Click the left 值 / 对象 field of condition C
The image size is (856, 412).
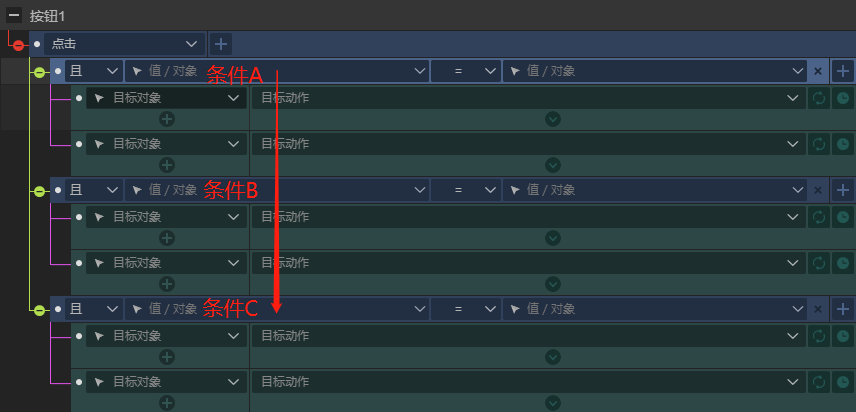click(276, 309)
